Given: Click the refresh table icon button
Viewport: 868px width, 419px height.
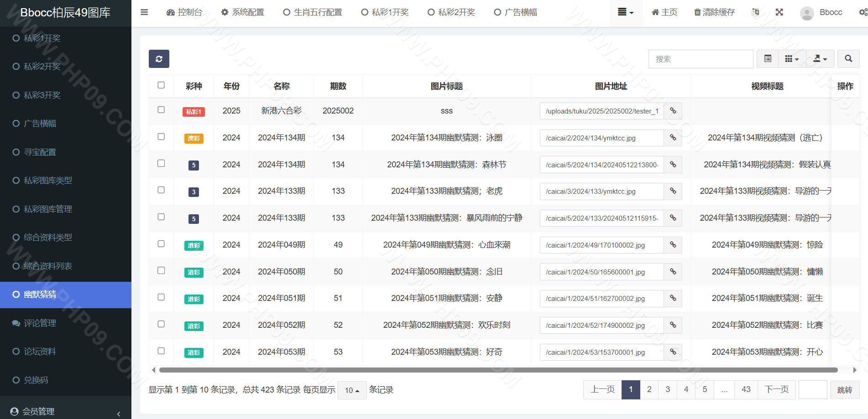Looking at the screenshot, I should (x=159, y=59).
